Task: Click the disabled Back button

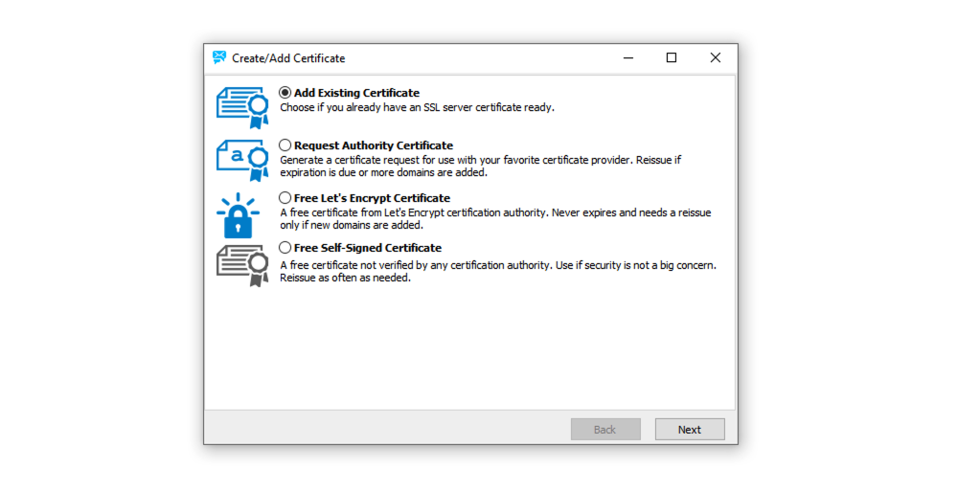Action: click(x=605, y=429)
